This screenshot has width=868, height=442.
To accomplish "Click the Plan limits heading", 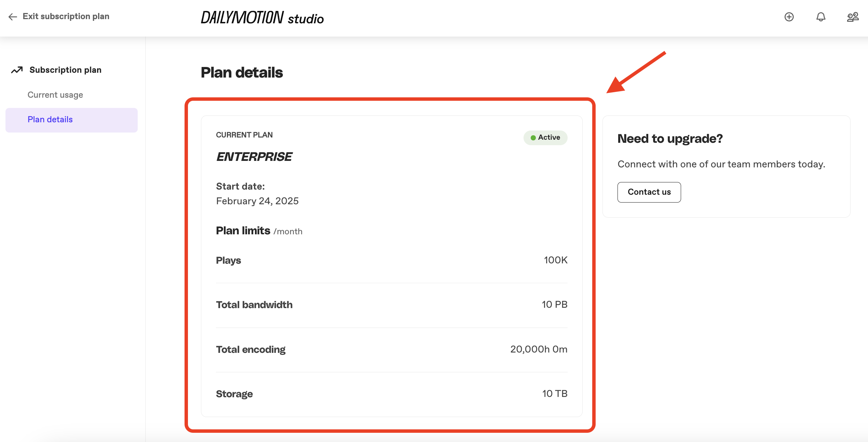I will pyautogui.click(x=243, y=231).
